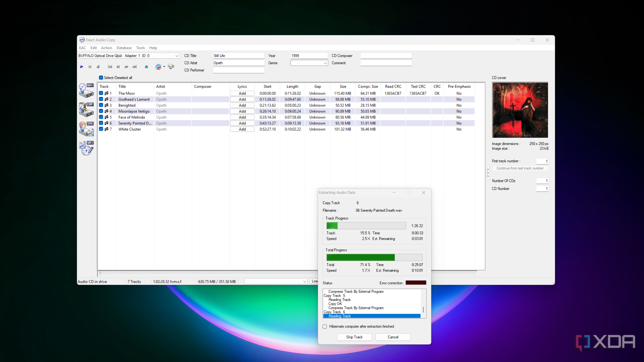The width and height of the screenshot is (644, 362).
Task: Click the Rewind icon
Action: pos(118,67)
